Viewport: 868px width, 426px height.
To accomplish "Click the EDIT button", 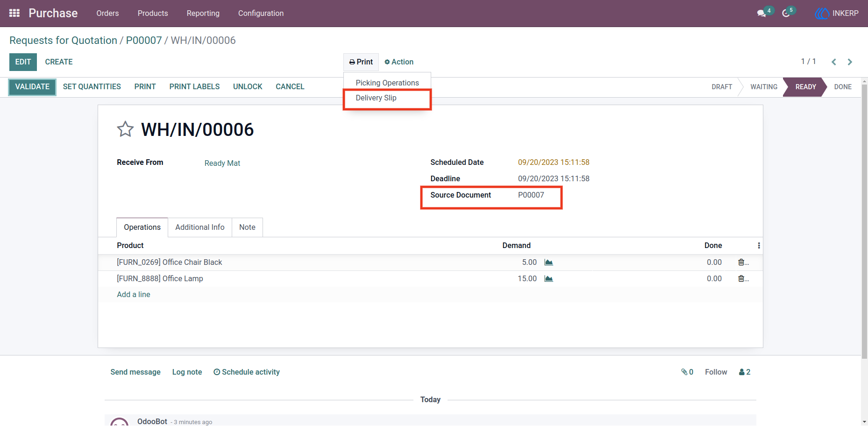I will 23,62.
